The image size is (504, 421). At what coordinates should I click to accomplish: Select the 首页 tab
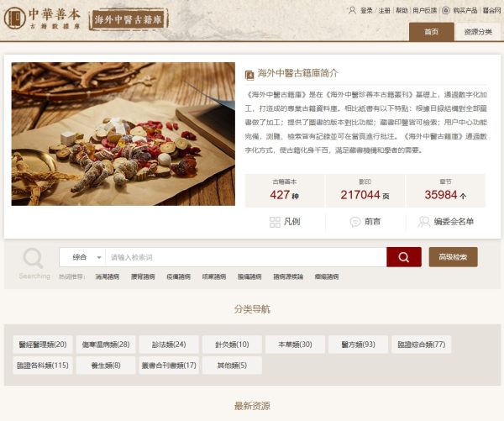tap(432, 32)
